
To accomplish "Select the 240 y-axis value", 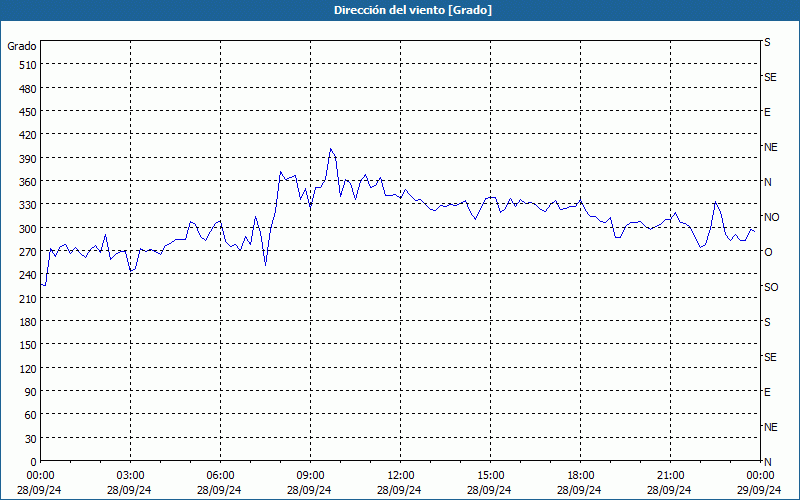I will [28, 276].
